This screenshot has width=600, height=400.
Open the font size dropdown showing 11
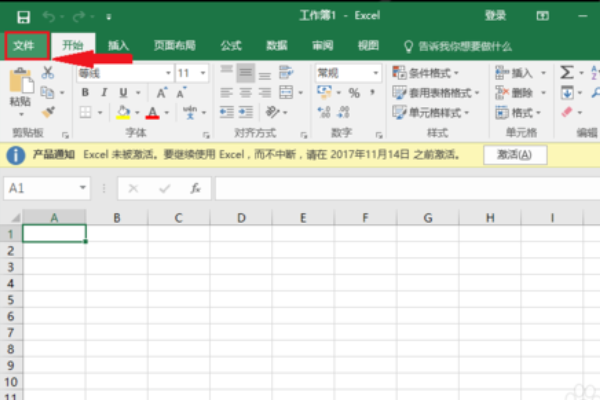[203, 73]
